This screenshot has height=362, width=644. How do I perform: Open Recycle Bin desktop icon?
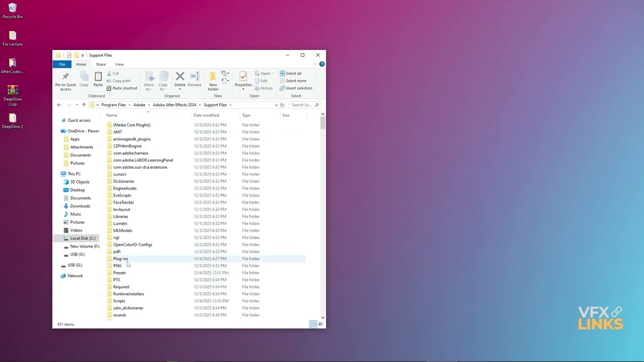click(x=13, y=11)
